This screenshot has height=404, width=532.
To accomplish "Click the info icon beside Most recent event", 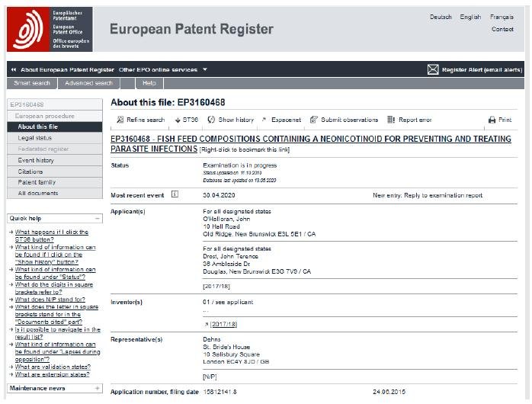I will point(175,194).
